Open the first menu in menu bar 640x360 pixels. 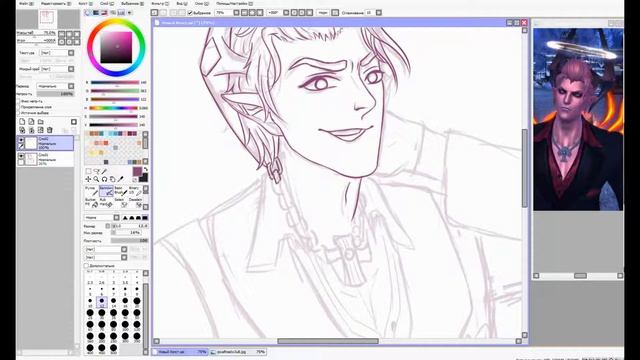27,3
